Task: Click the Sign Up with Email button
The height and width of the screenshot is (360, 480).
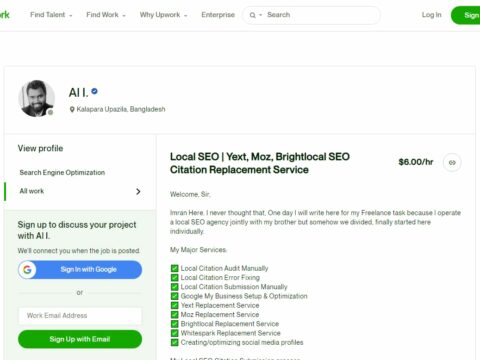Action: (x=80, y=339)
